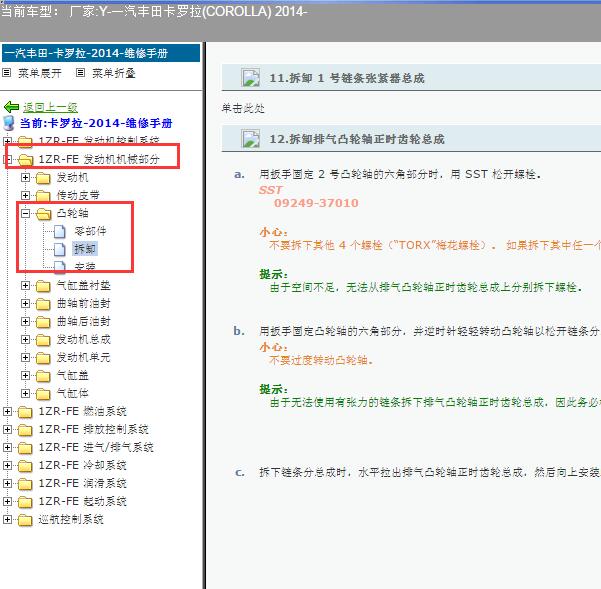Expand the 发动机单元 subfolder
601x589 pixels.
click(x=25, y=358)
